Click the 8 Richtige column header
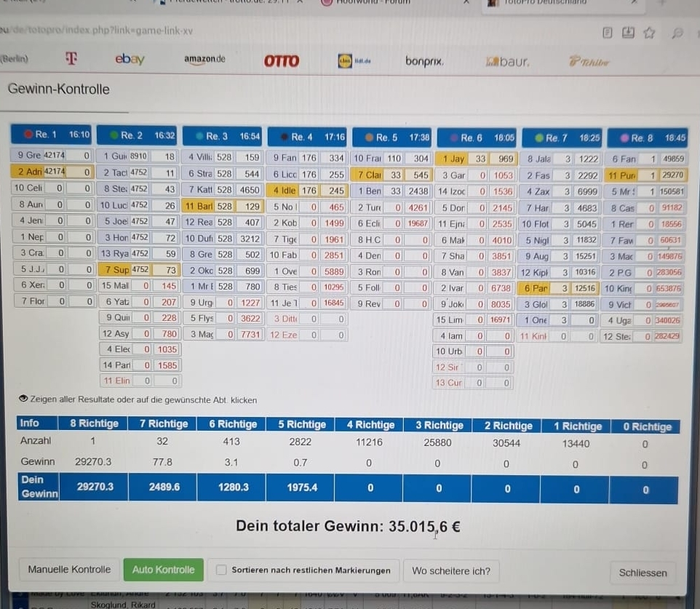 [93, 423]
